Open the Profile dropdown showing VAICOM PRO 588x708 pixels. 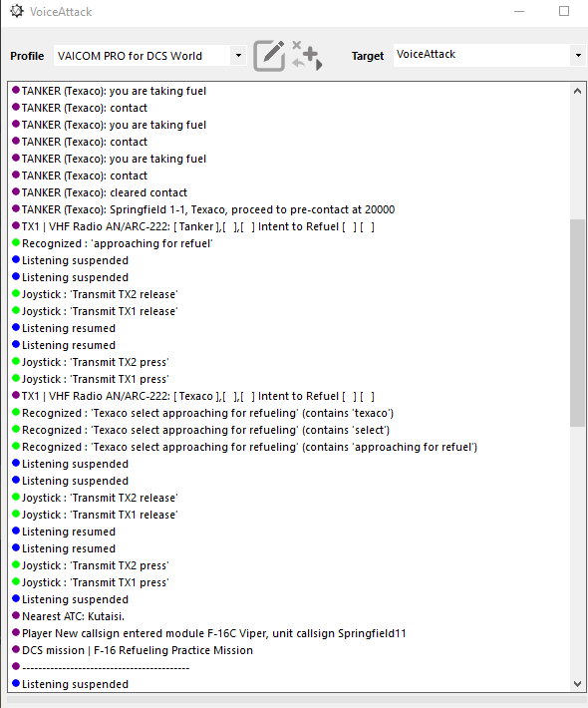(150, 56)
